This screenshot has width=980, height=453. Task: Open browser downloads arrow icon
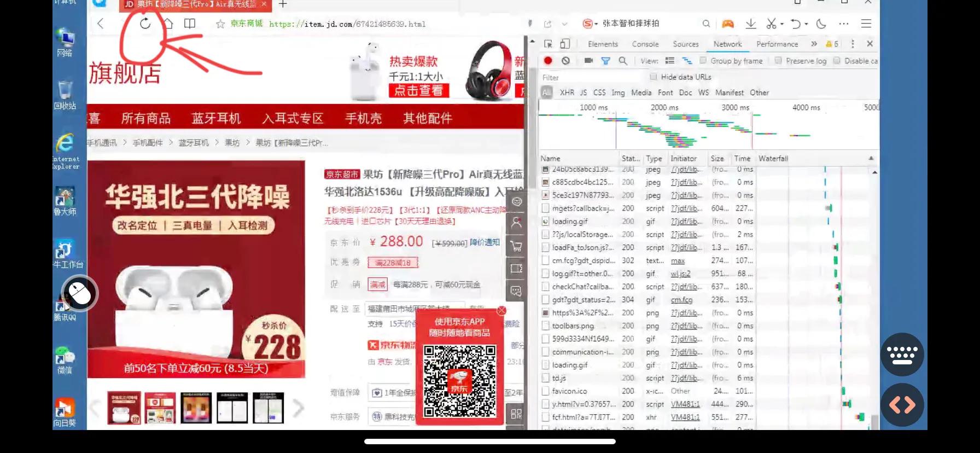point(751,24)
